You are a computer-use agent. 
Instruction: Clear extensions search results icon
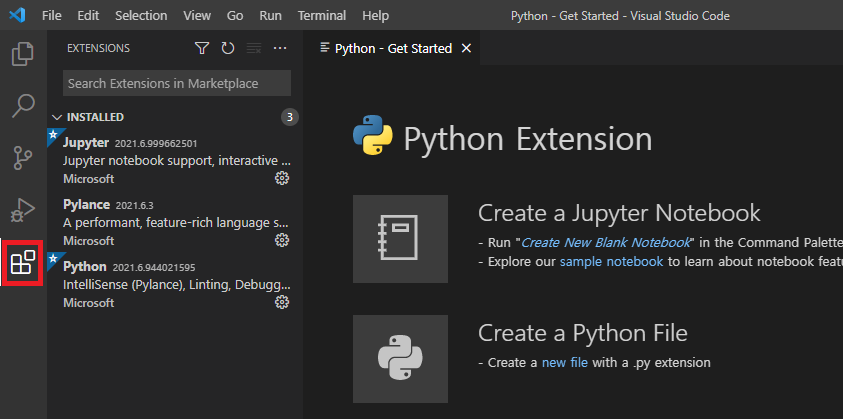(x=254, y=48)
